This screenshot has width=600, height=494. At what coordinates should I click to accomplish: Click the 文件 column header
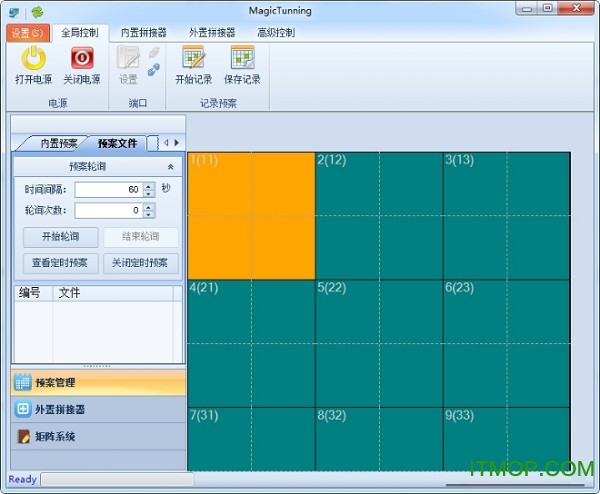click(x=113, y=293)
